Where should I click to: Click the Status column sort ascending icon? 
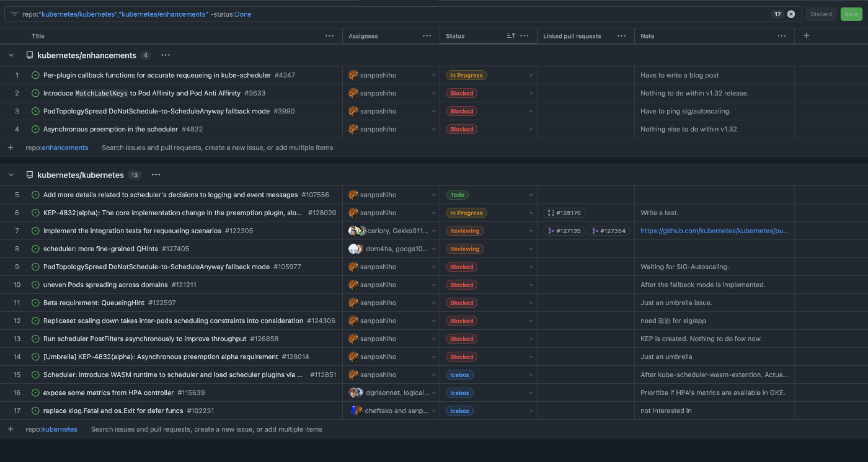tap(511, 36)
